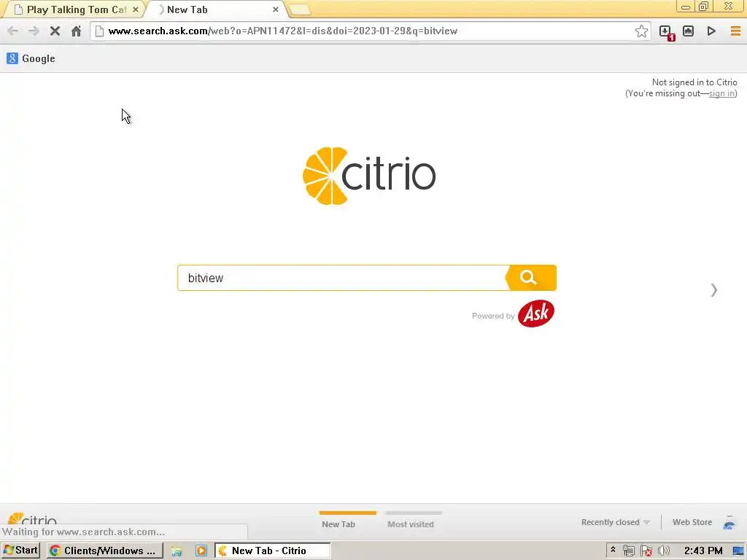This screenshot has height=560, width=747.
Task: Switch to Clients/Windows Chrome taskbar item
Action: pos(105,551)
